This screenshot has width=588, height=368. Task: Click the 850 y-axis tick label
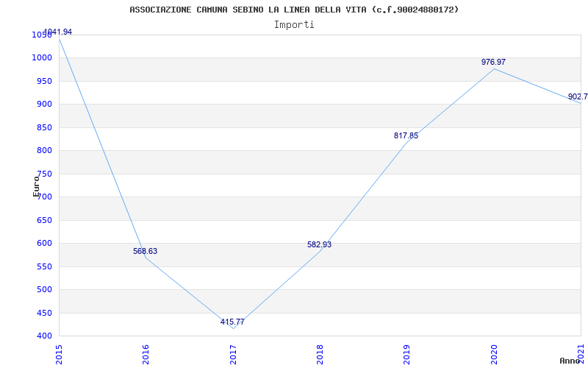coord(44,127)
